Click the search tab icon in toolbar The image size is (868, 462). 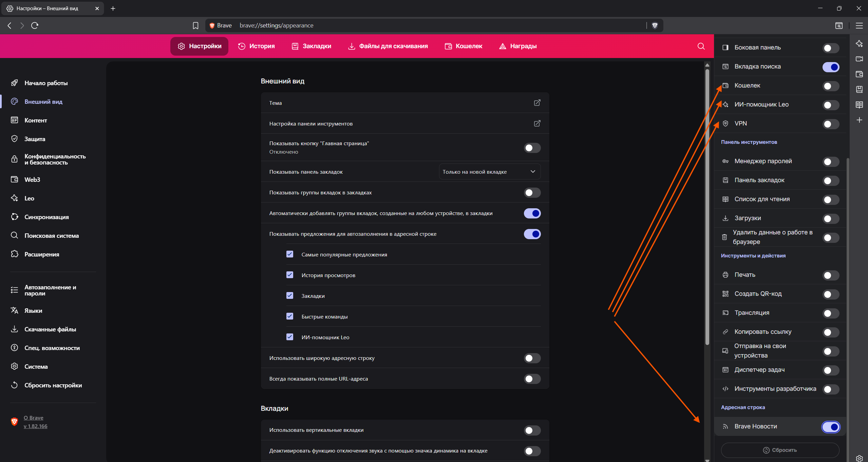point(839,25)
